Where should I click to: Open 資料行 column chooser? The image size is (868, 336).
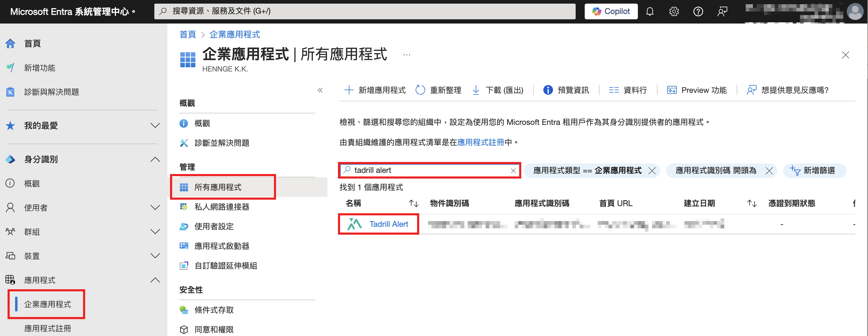coord(628,90)
